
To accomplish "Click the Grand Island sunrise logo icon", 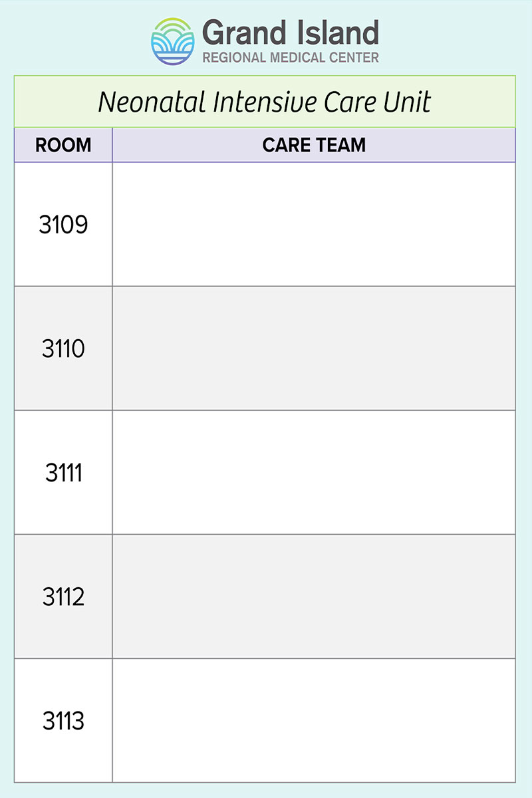I will pyautogui.click(x=173, y=41).
